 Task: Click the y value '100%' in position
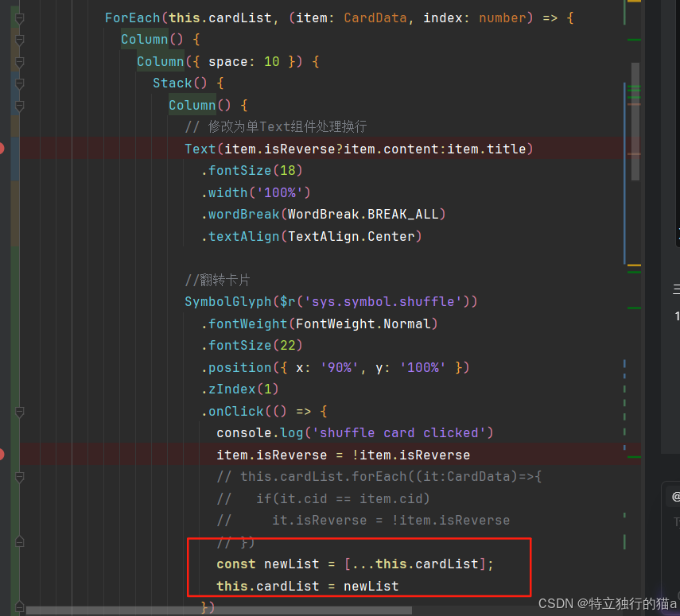(423, 367)
